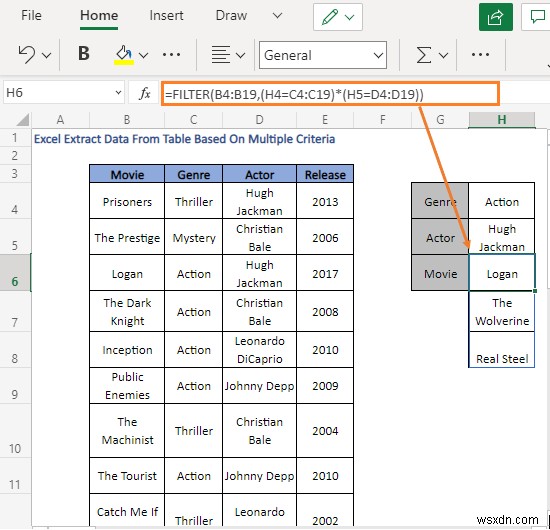Switch to the Insert tab

(x=166, y=15)
